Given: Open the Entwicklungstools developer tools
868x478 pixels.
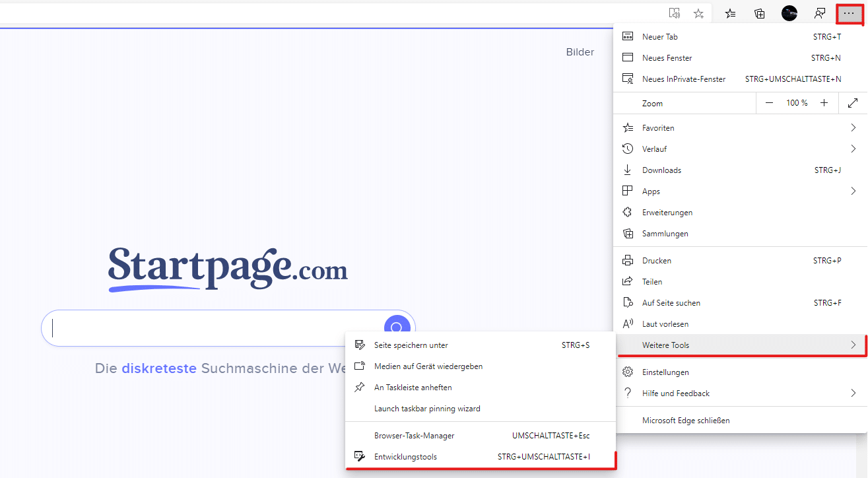Looking at the screenshot, I should coord(405,456).
